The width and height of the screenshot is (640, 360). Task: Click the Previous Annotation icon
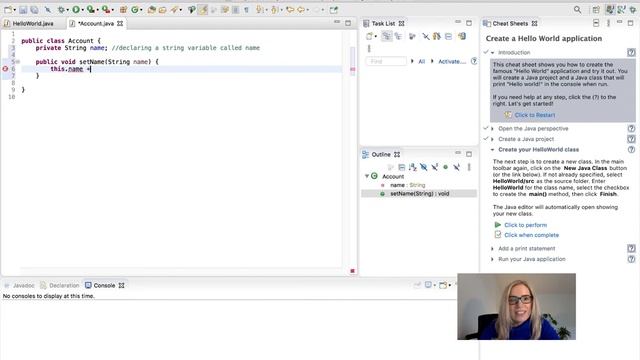[x=275, y=9]
